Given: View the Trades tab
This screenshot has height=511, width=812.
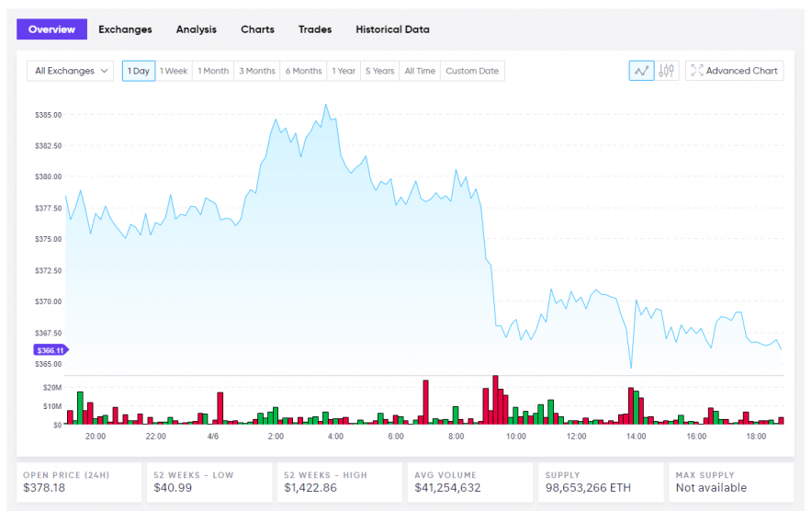Looking at the screenshot, I should [315, 29].
